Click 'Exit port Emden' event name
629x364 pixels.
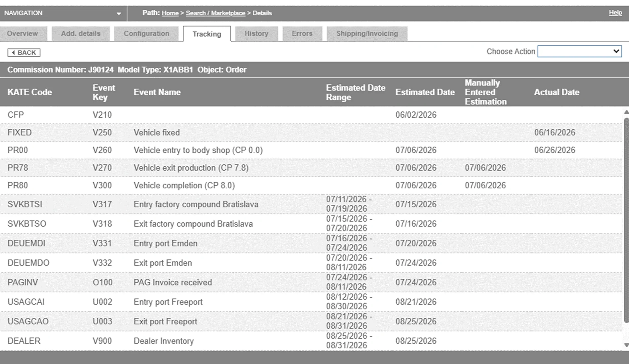[163, 263]
